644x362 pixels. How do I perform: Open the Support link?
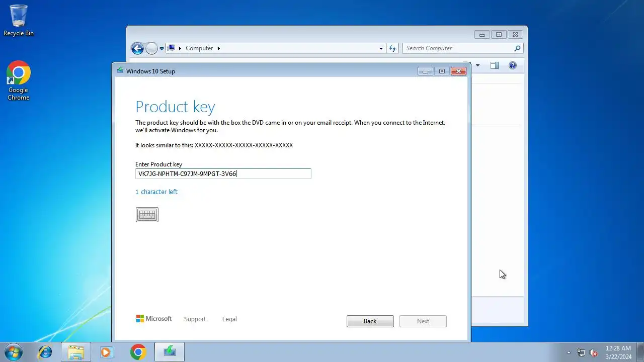195,319
